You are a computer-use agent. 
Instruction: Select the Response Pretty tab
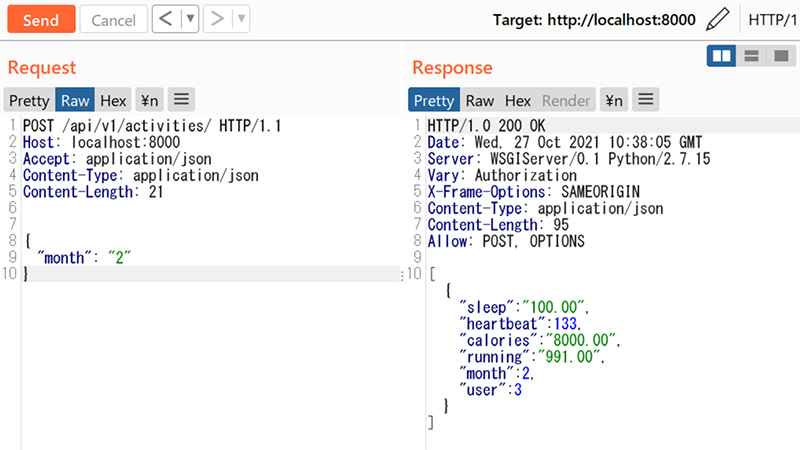point(434,100)
